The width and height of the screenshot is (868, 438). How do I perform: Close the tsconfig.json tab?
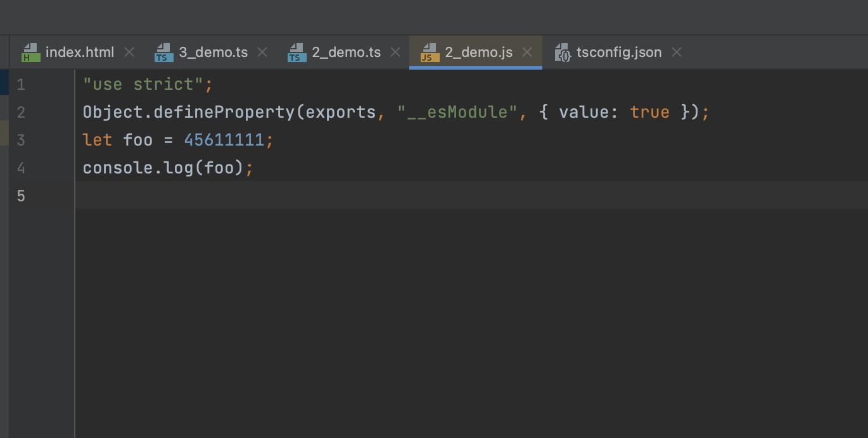(x=677, y=53)
